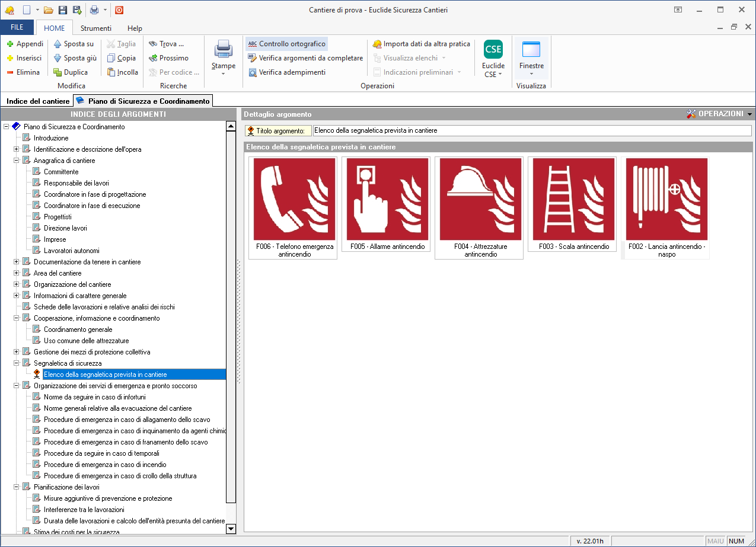Expand Documentazione da tenere in cantiere
The width and height of the screenshot is (756, 547).
pos(17,262)
